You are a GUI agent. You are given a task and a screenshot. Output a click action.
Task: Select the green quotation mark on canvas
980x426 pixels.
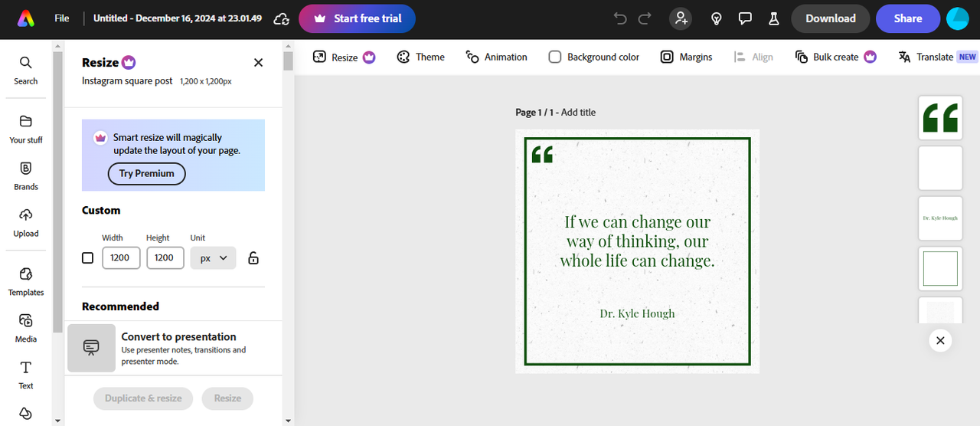[542, 154]
